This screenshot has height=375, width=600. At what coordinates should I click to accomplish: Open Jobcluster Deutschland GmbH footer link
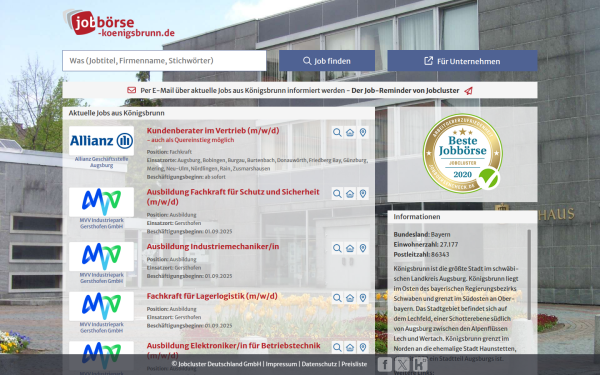click(216, 364)
